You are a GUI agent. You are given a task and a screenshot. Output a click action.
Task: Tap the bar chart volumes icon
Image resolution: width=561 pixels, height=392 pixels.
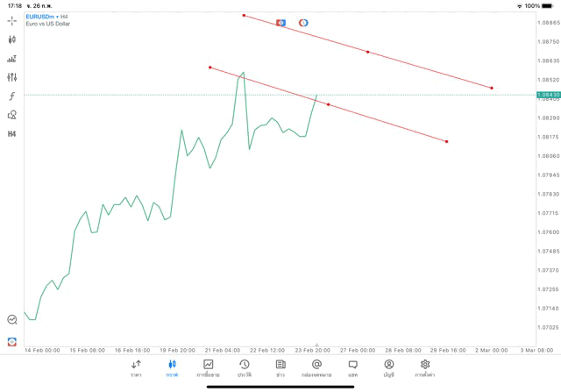[12, 59]
